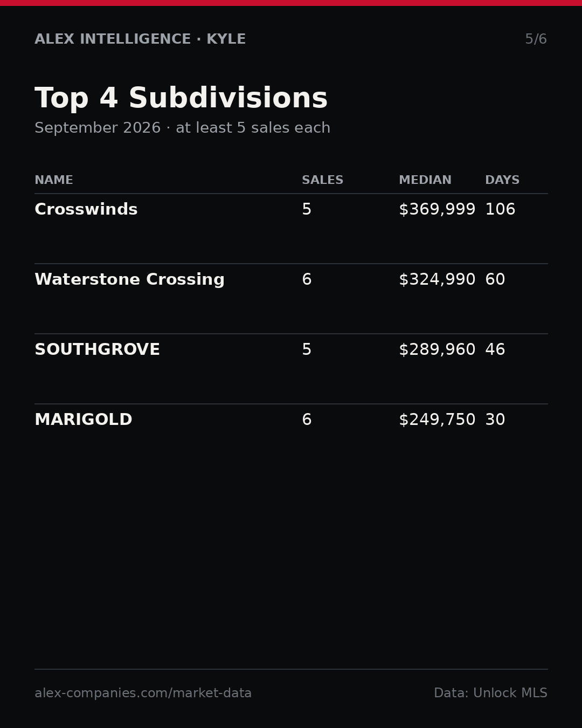Screen dimensions: 582x728
Task: Click MARIGOLD median price $249,750
Action: click(437, 420)
